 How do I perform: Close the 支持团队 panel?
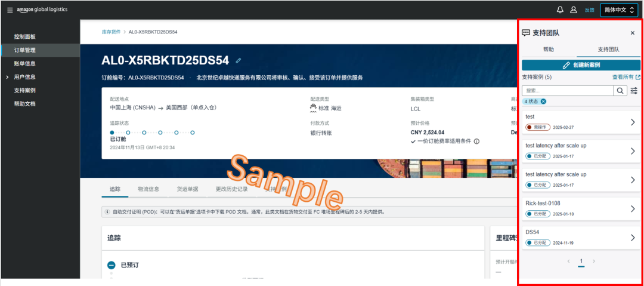tap(633, 33)
